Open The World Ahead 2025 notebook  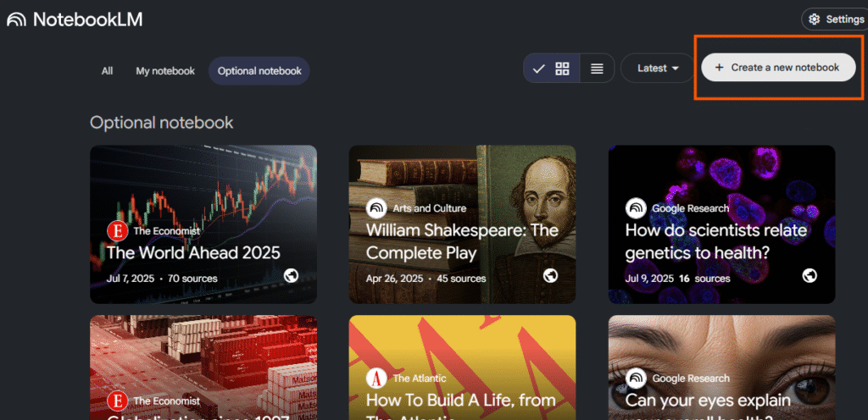point(193,252)
